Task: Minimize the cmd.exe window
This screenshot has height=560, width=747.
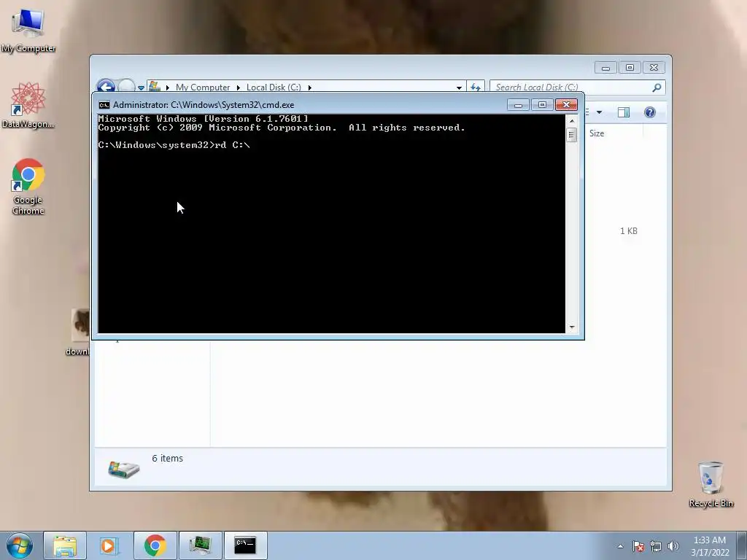Action: pos(518,105)
